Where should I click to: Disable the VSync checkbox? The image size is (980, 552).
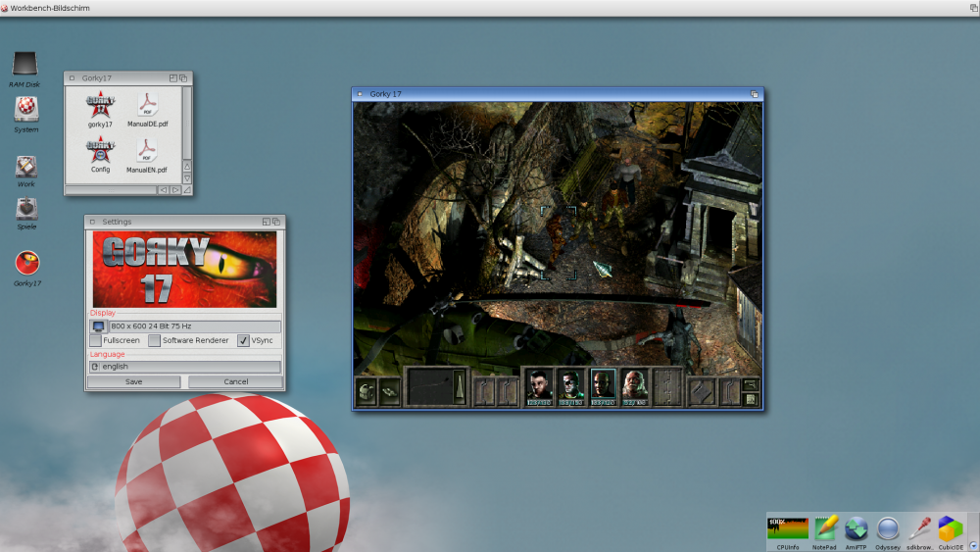pyautogui.click(x=243, y=341)
